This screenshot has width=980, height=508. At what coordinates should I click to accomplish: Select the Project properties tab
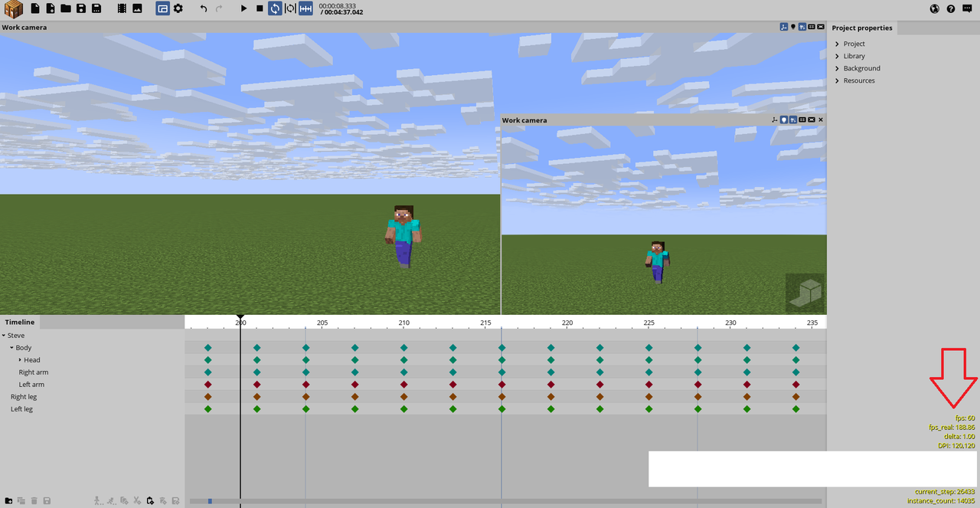tap(862, 28)
